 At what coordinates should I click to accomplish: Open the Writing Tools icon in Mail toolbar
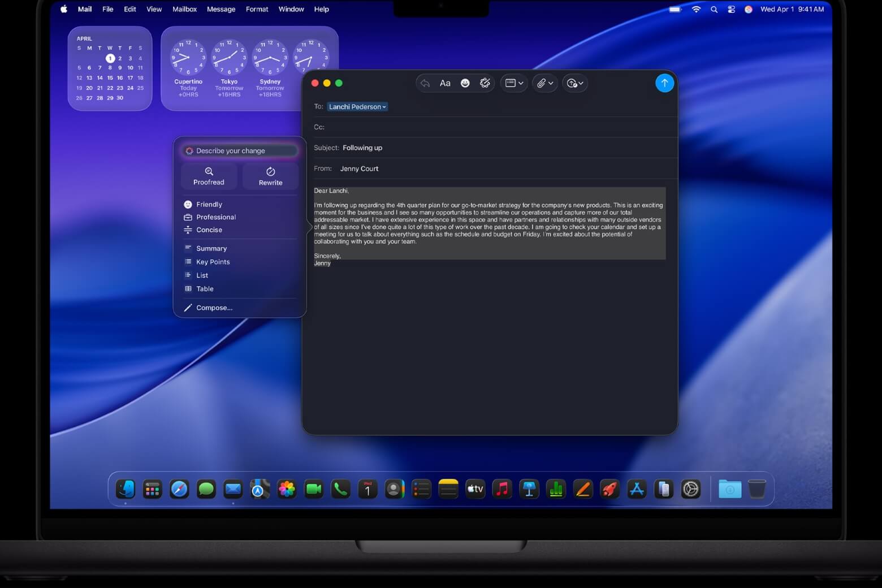pos(485,83)
